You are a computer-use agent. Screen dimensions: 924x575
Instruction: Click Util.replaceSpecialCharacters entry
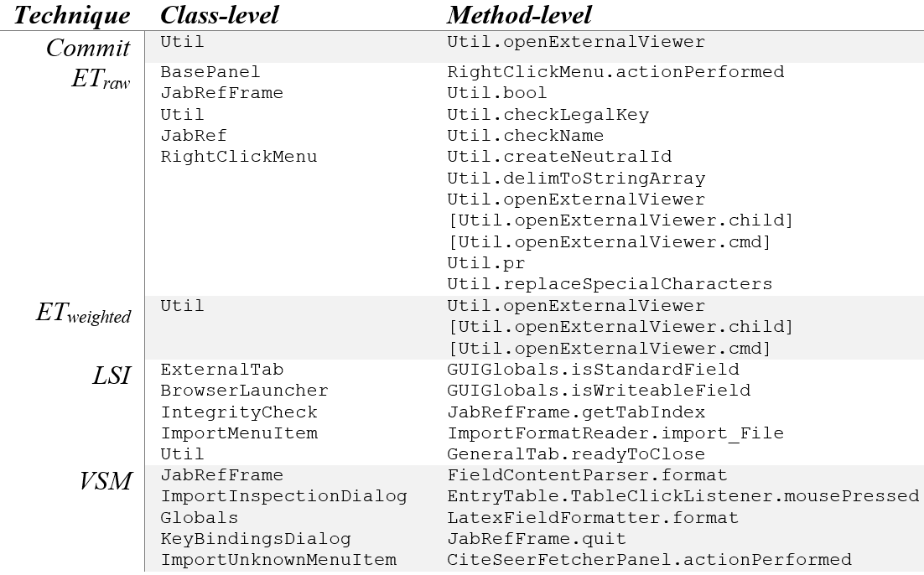pyautogui.click(x=610, y=284)
